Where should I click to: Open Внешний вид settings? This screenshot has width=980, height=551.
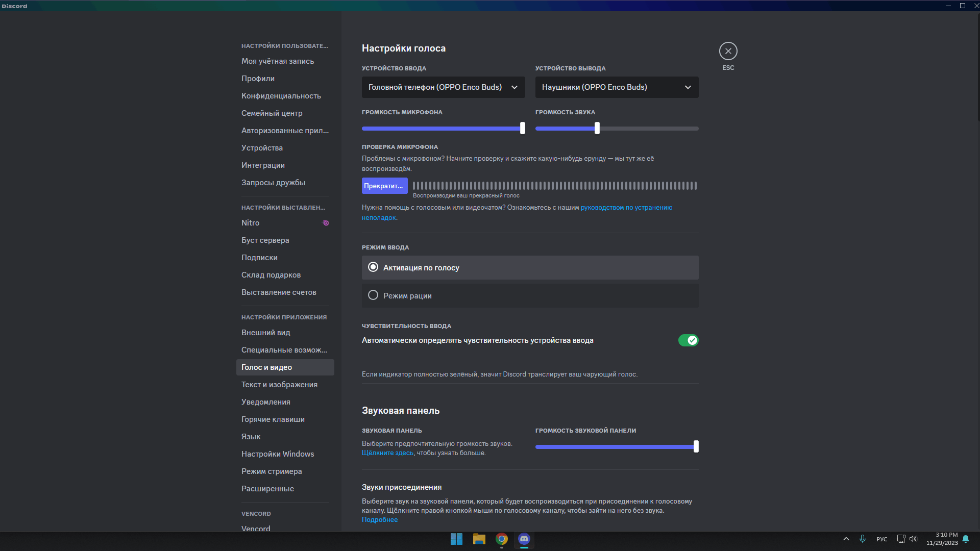pyautogui.click(x=285, y=333)
